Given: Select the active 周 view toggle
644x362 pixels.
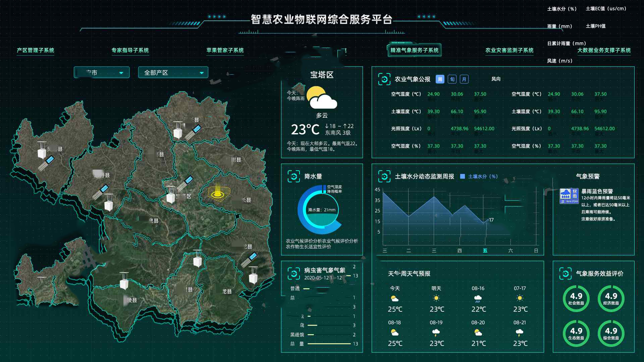Looking at the screenshot, I should click(440, 79).
